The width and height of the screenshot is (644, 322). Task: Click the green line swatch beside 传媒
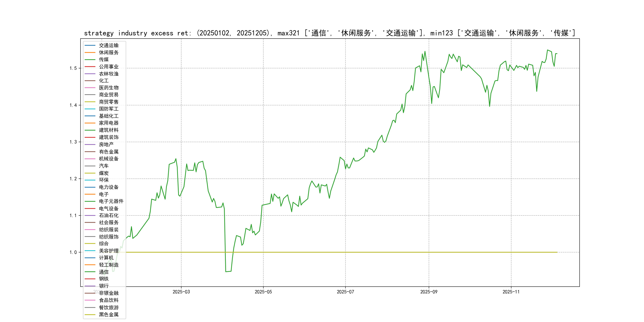[x=90, y=59]
